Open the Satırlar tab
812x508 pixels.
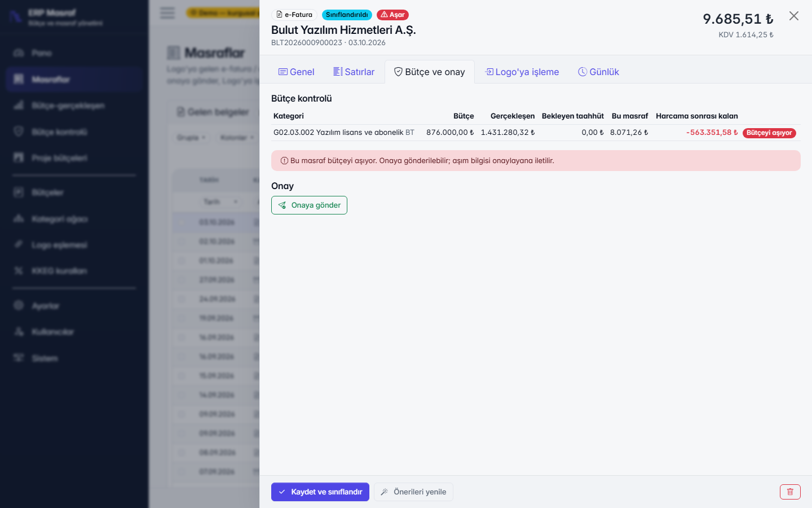tap(354, 72)
